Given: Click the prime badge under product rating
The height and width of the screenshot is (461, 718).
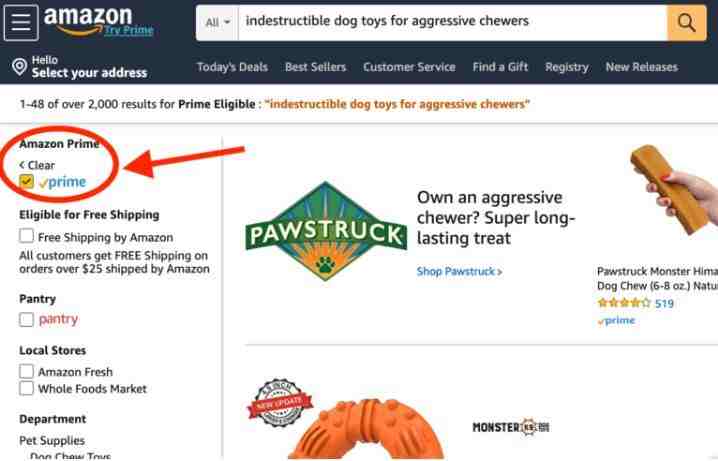Looking at the screenshot, I should pos(616,320).
